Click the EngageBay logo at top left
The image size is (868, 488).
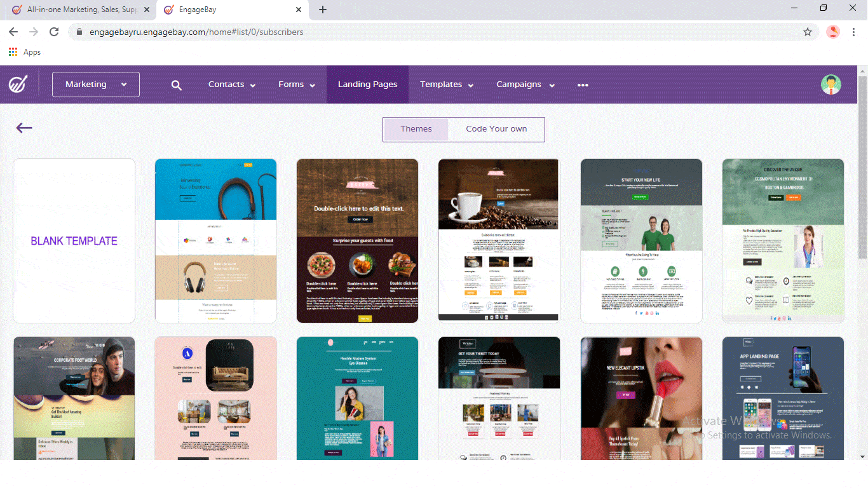click(x=19, y=84)
